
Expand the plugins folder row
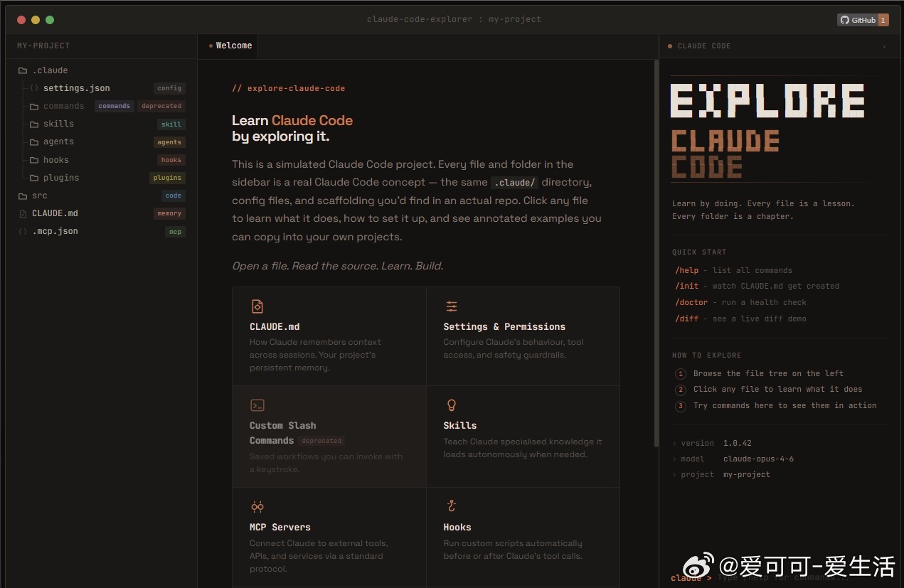coord(101,178)
